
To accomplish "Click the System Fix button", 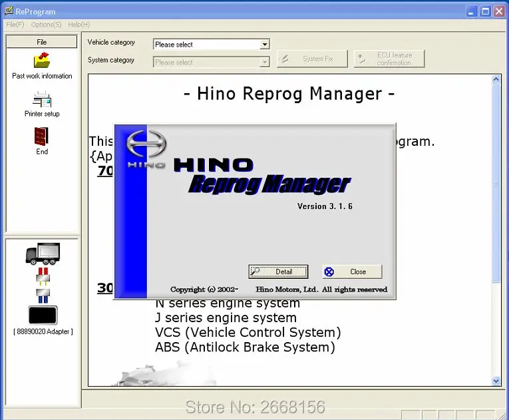I will coord(312,59).
